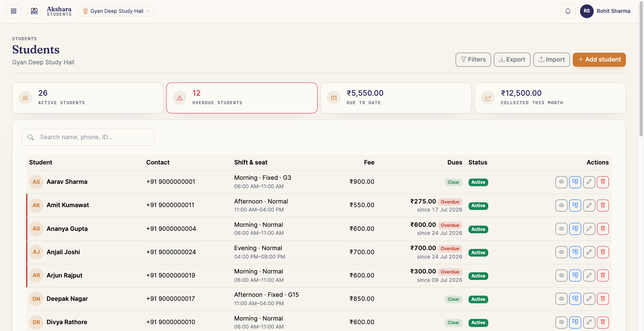Image resolution: width=644 pixels, height=331 pixels.
Task: Click the Shift & seat column header
Action: point(251,162)
